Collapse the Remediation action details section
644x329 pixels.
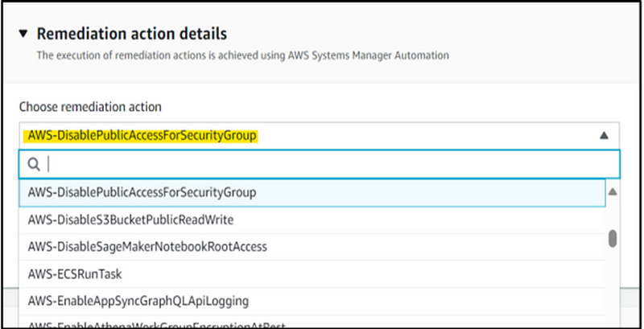click(23, 34)
